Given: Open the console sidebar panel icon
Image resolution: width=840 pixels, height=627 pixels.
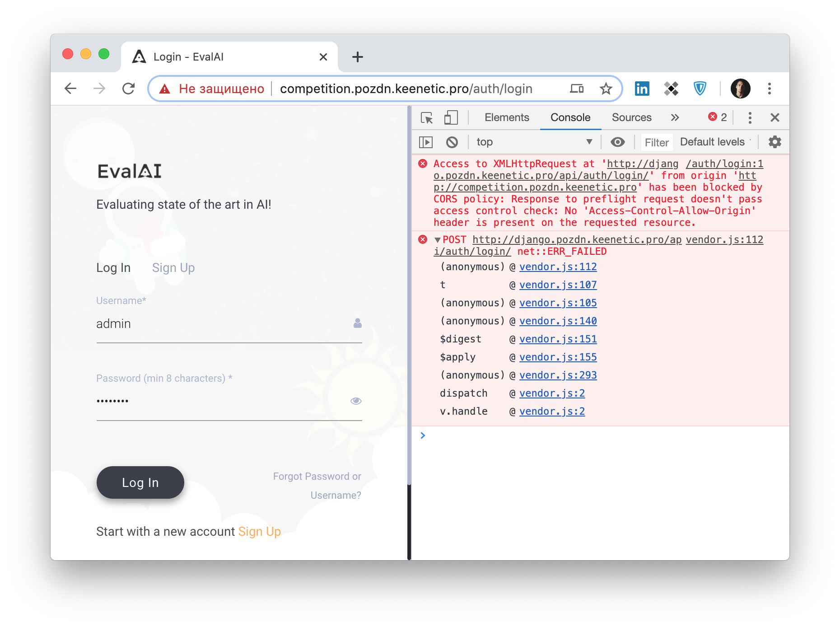Looking at the screenshot, I should tap(426, 142).
